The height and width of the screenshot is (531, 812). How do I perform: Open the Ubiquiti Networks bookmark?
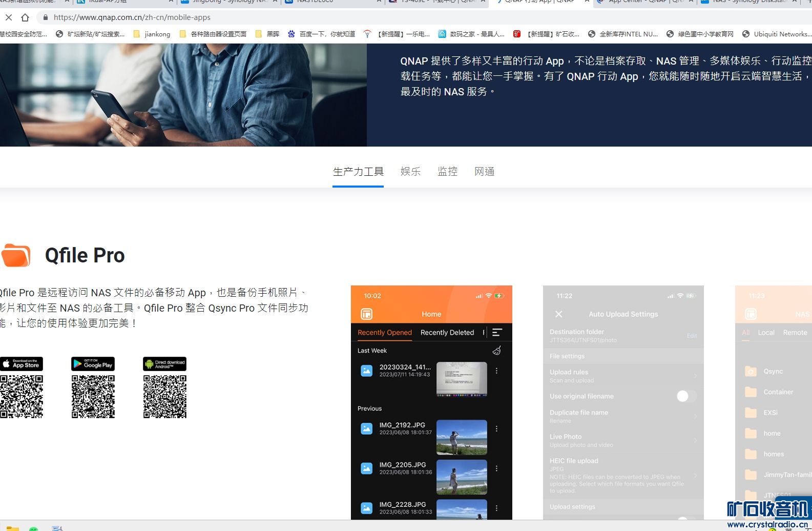coord(777,34)
